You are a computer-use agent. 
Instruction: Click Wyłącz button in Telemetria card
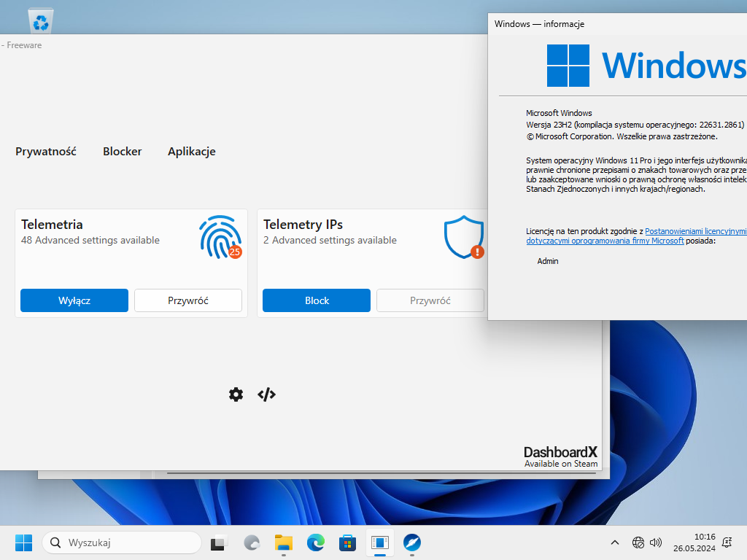tap(74, 300)
